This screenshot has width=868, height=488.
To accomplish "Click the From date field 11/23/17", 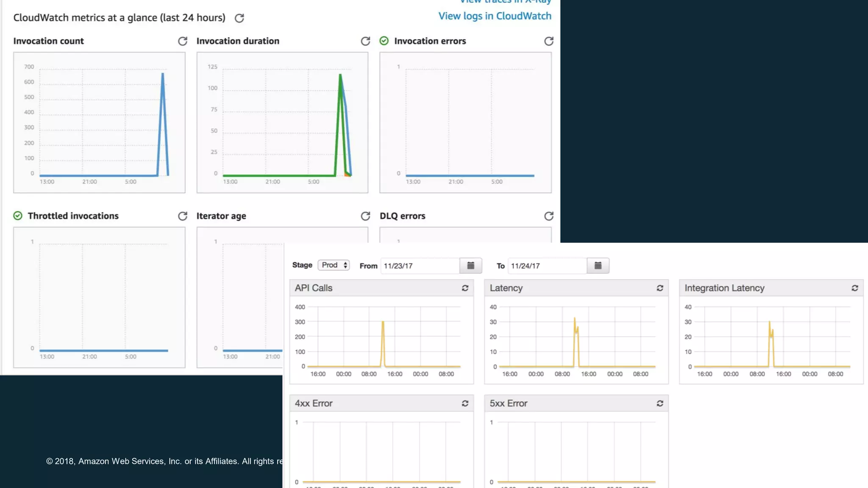I will pos(420,266).
